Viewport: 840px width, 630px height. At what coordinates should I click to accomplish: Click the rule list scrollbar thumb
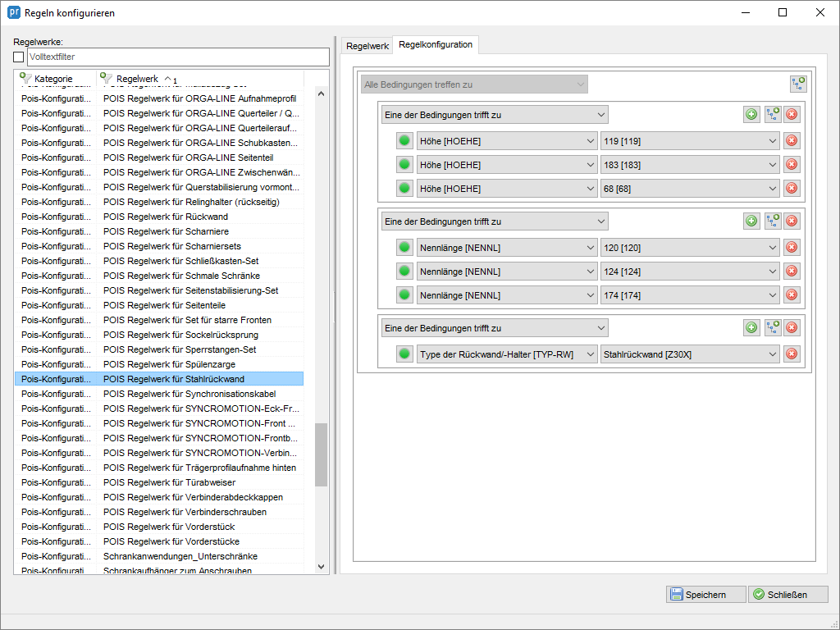click(x=321, y=454)
